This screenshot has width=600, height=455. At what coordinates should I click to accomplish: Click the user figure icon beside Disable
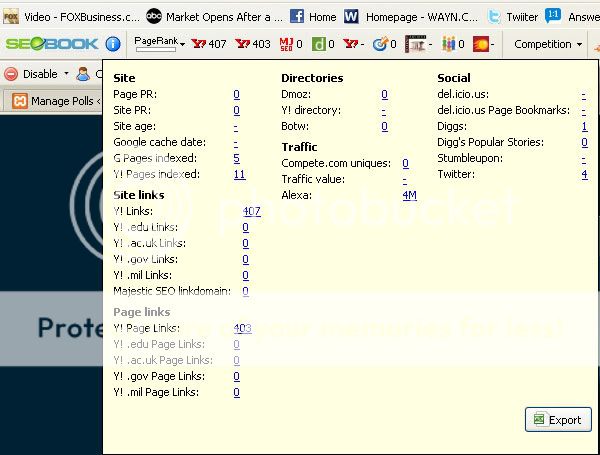coord(83,74)
